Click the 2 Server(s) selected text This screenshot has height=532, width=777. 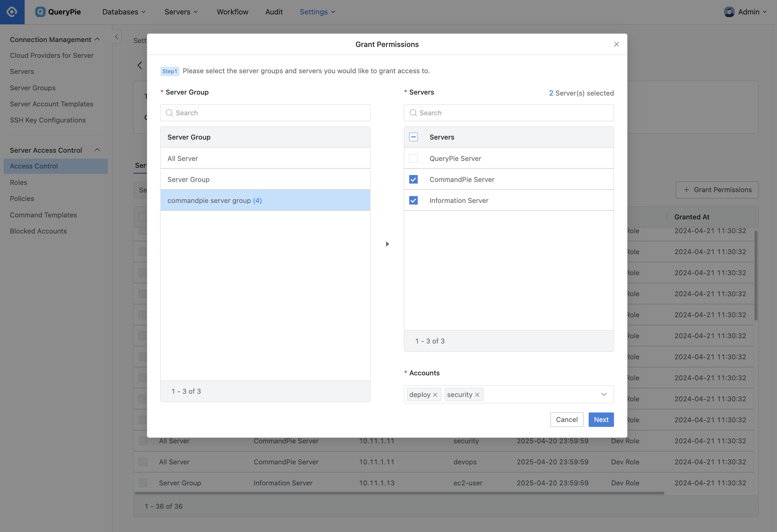[x=581, y=93]
